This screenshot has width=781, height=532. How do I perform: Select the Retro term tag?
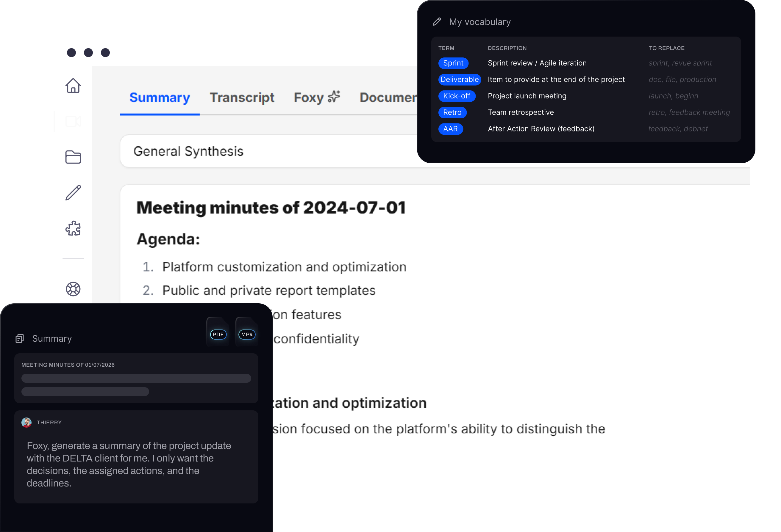pos(452,112)
